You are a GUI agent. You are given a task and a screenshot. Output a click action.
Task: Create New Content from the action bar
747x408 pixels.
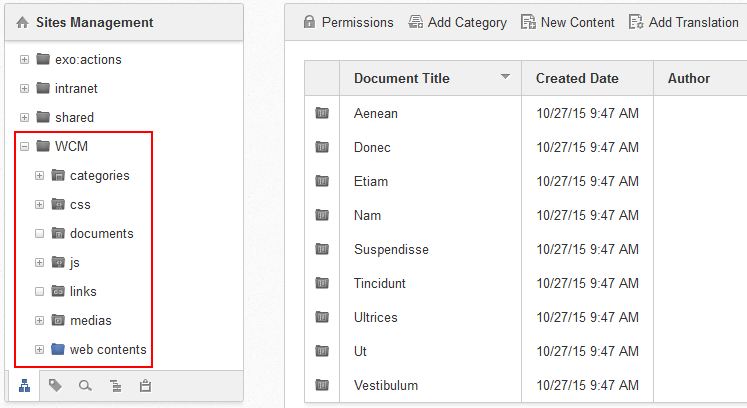[567, 22]
